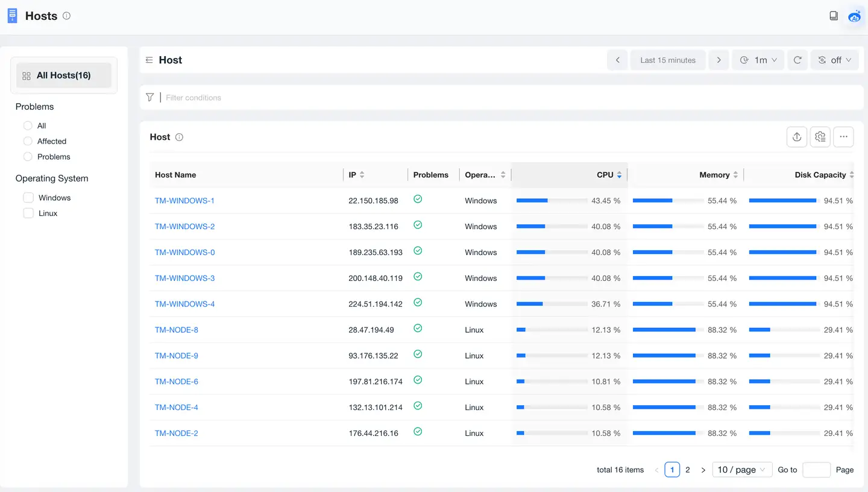
Task: Click the Last 15 minutes button
Action: coord(667,60)
